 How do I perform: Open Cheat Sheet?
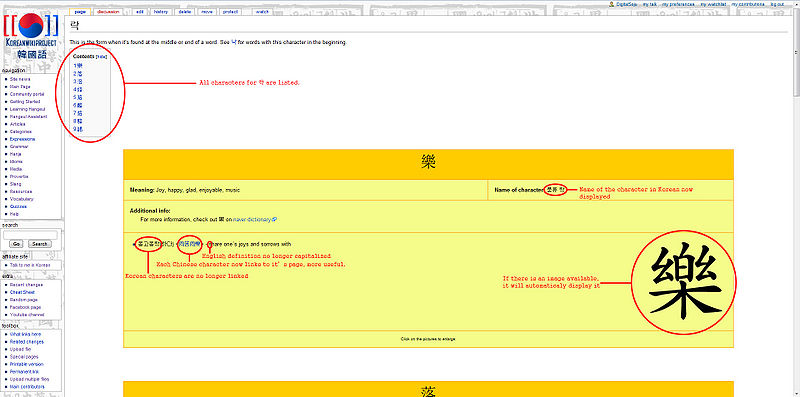22,292
